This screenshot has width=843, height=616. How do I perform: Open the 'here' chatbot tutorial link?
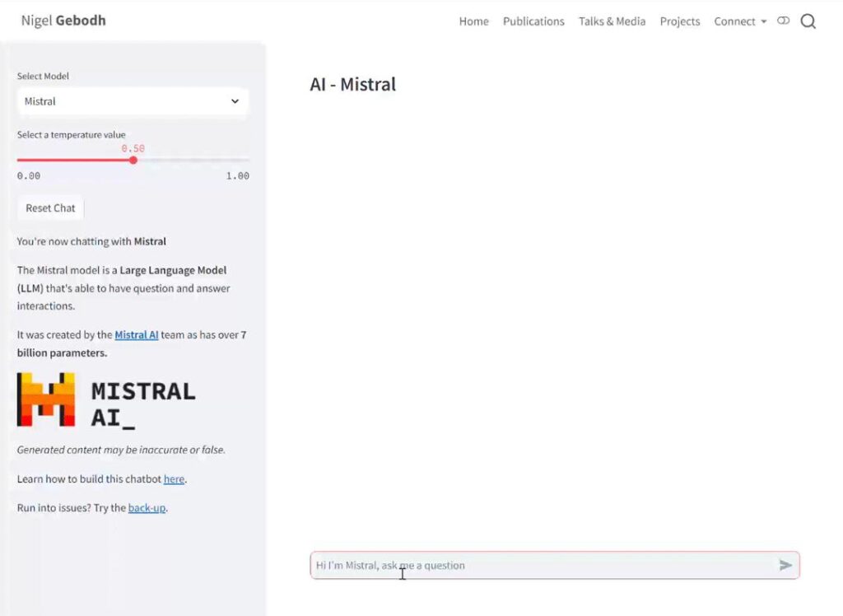pyautogui.click(x=174, y=478)
